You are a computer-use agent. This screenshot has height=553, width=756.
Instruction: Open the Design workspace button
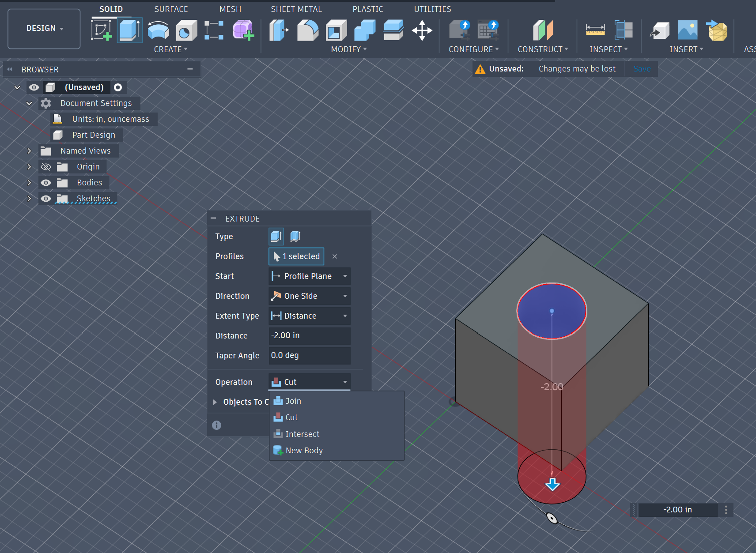pyautogui.click(x=44, y=29)
